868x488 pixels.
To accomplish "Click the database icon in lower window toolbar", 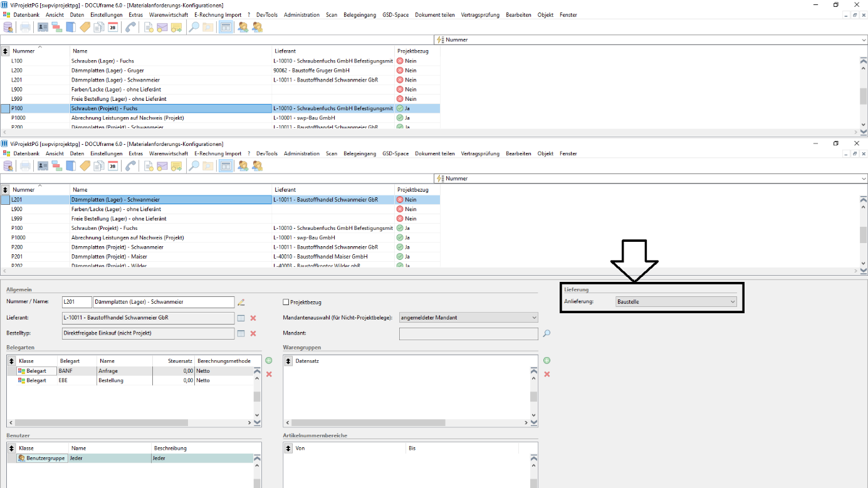I will pos(8,165).
